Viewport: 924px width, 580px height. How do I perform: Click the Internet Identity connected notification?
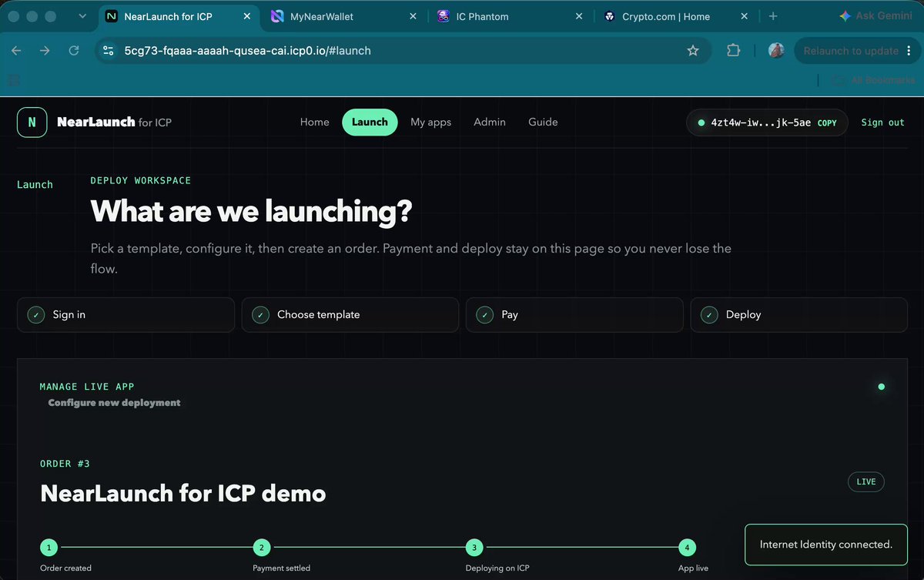pyautogui.click(x=826, y=545)
